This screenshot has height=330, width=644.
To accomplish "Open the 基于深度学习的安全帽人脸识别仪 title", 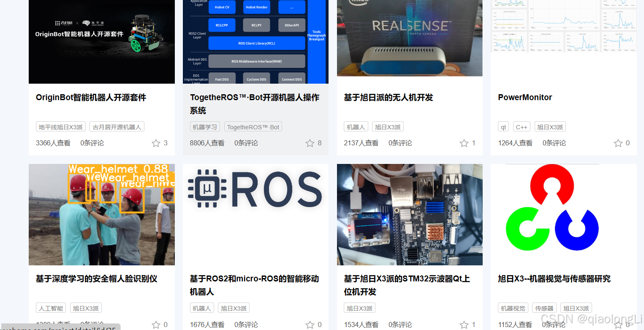I will [x=97, y=279].
